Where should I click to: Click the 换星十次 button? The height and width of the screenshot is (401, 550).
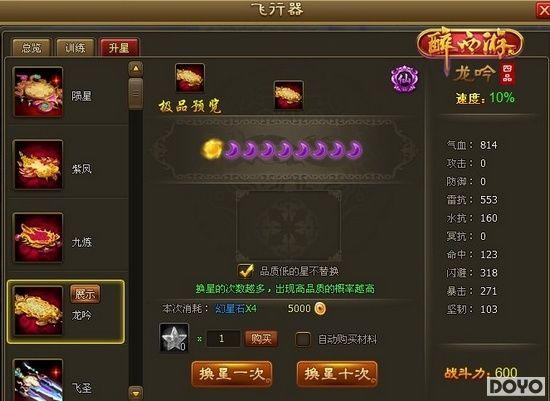pos(337,374)
